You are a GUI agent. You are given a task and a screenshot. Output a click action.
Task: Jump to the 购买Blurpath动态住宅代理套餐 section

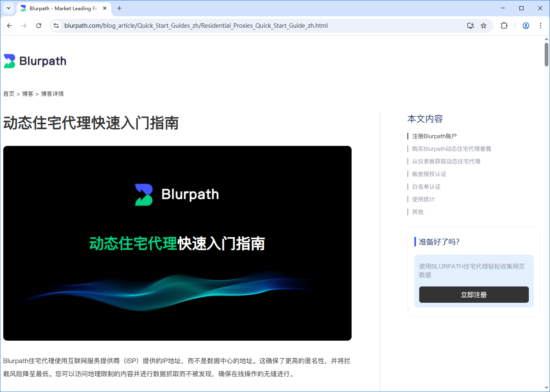(x=451, y=149)
